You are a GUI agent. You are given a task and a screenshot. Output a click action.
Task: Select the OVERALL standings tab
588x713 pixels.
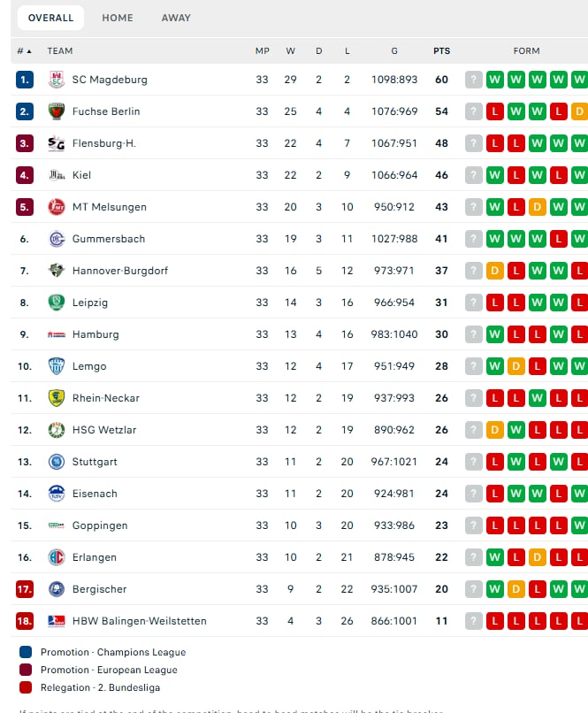pos(51,18)
